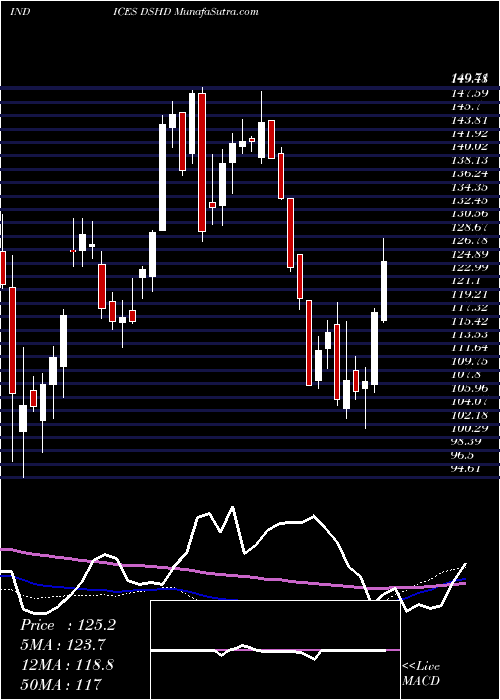Click the 113.53 price axis label

(x=470, y=334)
